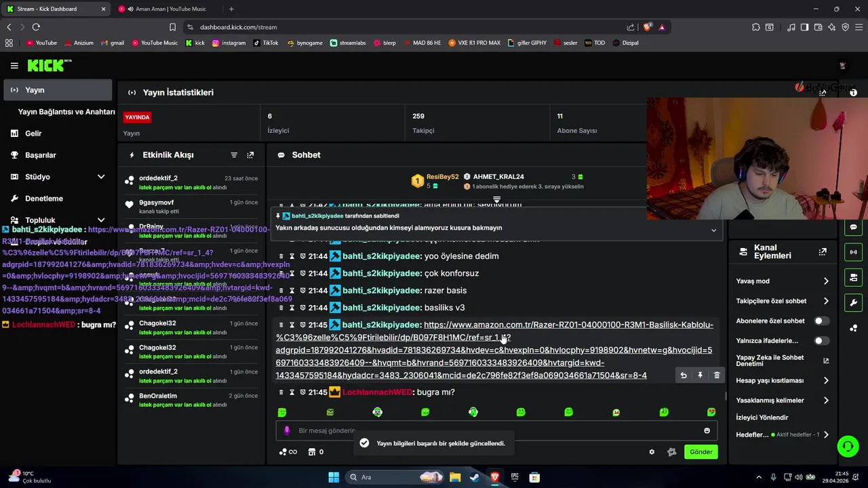
Task: Open Brave Leo AI sparkle icon
Action: coord(832,27)
